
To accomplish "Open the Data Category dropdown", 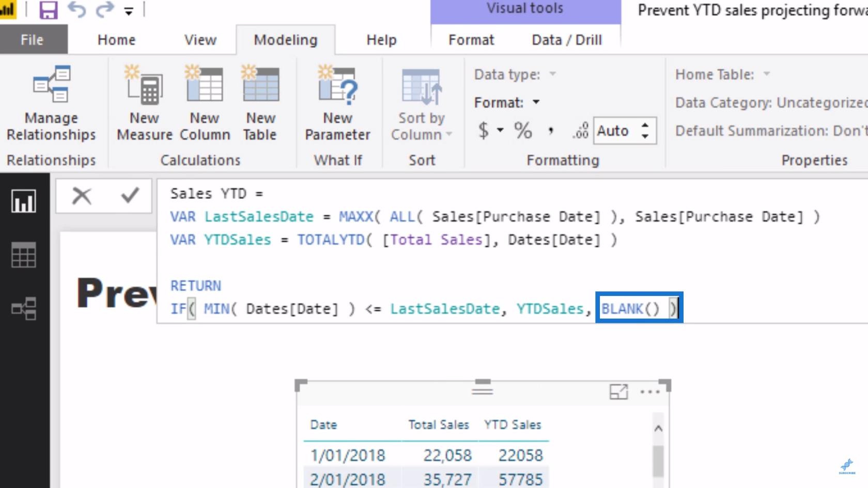I will click(771, 103).
